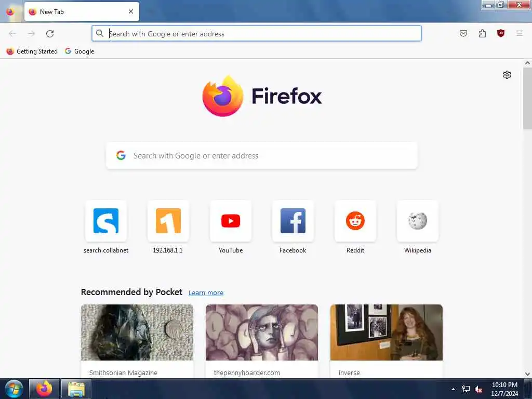This screenshot has height=399, width=532.
Task: Open the Google bookmark
Action: coord(79,51)
